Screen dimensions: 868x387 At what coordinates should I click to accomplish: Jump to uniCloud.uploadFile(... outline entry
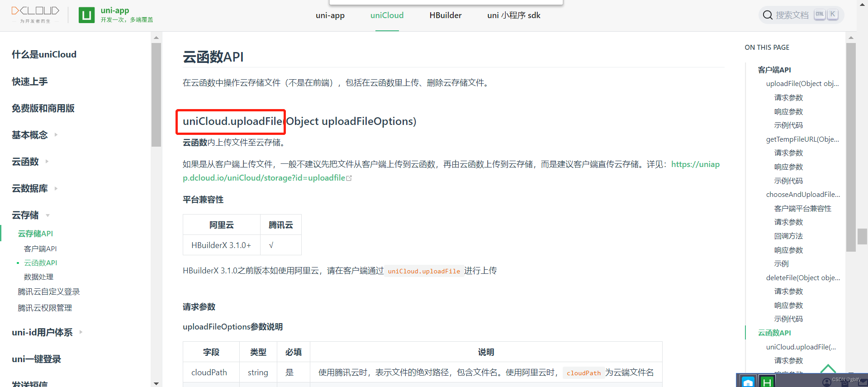[x=801, y=347]
